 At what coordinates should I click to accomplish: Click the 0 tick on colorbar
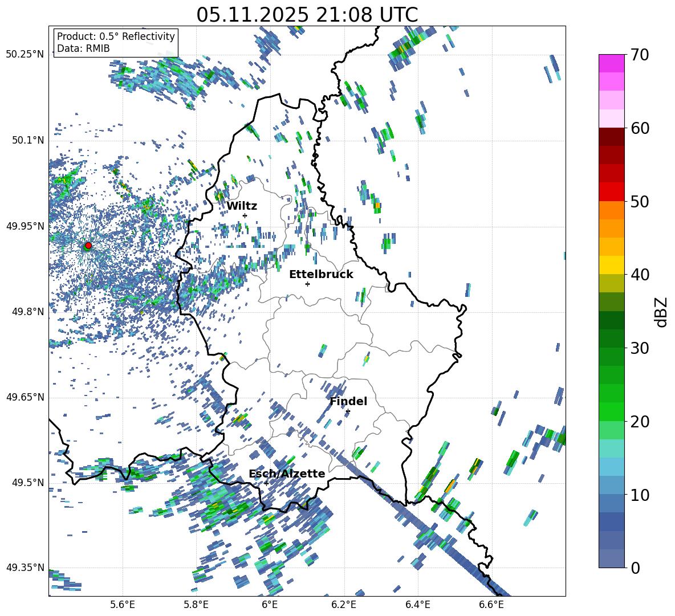pyautogui.click(x=635, y=568)
